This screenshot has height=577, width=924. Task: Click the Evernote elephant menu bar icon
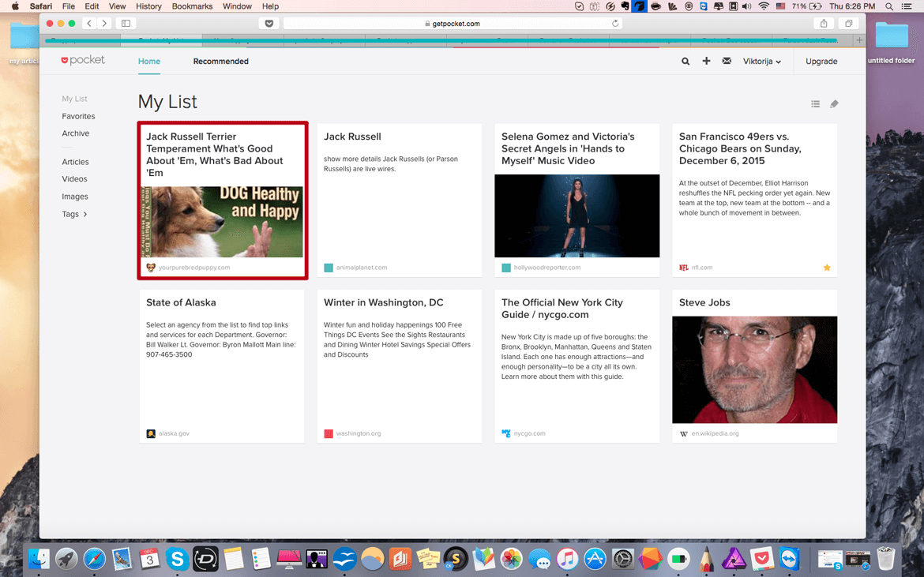(x=625, y=6)
